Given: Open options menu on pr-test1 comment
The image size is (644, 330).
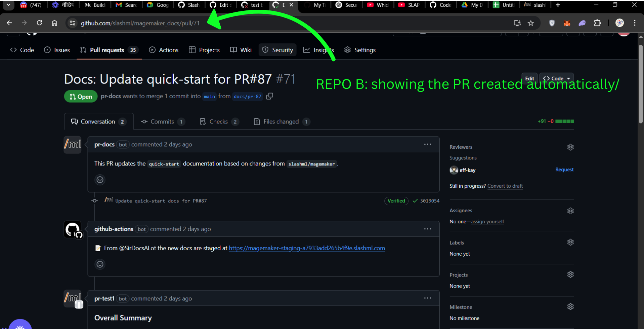Looking at the screenshot, I should point(427,298).
